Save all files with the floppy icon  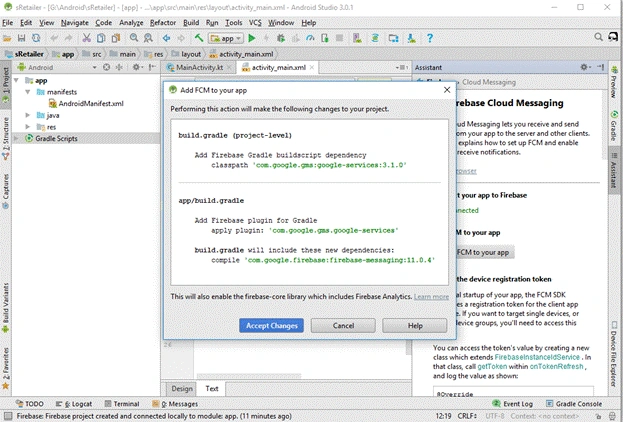tap(21, 38)
